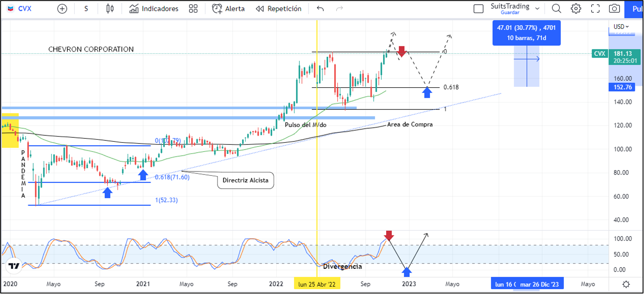Take a chart snapshot with the camera icon
644x294 pixels.
click(614, 8)
